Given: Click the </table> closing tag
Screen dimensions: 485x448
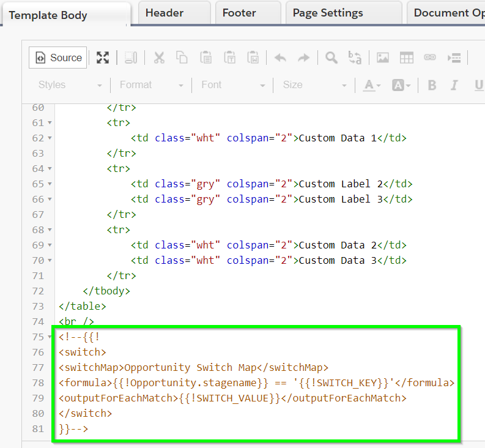Looking at the screenshot, I should coord(83,306).
